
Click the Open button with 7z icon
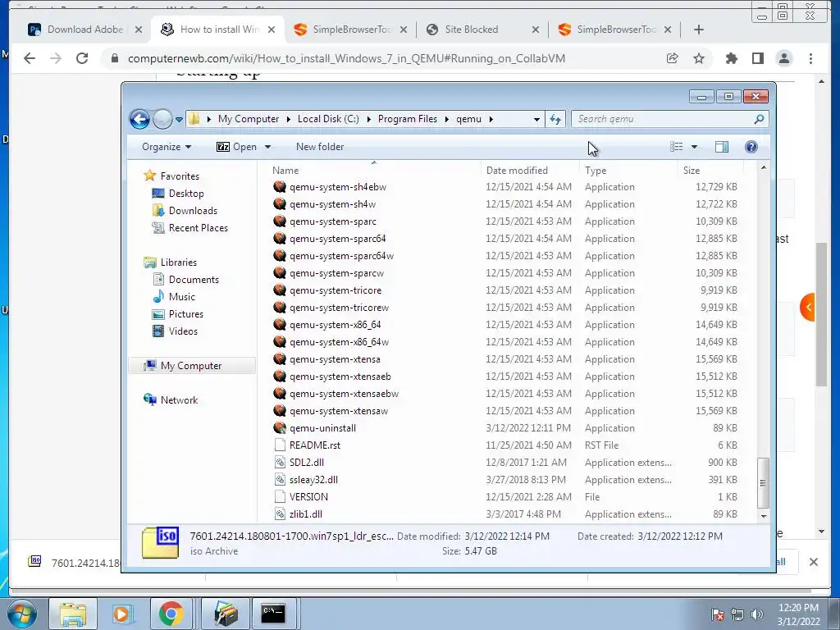[236, 147]
